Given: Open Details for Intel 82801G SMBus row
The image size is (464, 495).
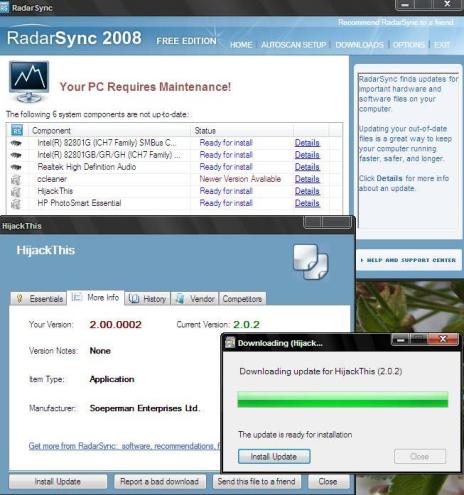Looking at the screenshot, I should [x=307, y=143].
